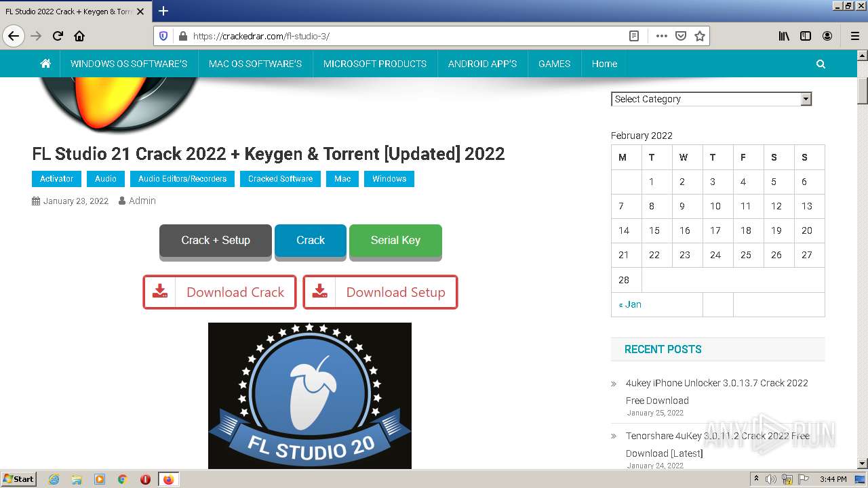Click the February 2022 calendar caption
868x488 pixels.
pos(642,136)
